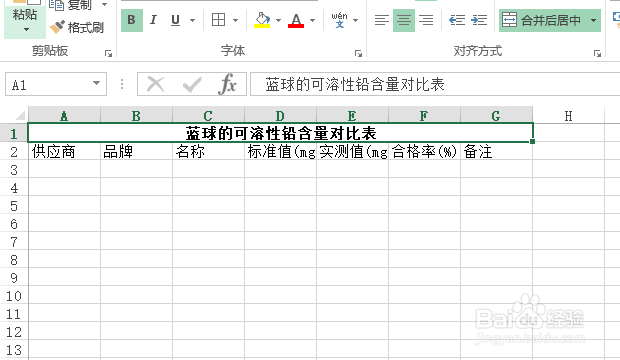Screen dimensions: 620x360
Task: Open font color dropdown arrow
Action: (x=312, y=20)
